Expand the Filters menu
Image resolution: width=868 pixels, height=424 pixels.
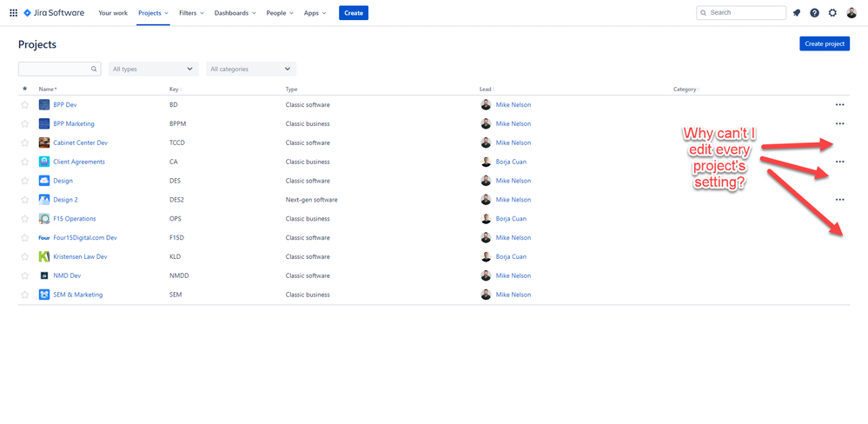pos(191,13)
